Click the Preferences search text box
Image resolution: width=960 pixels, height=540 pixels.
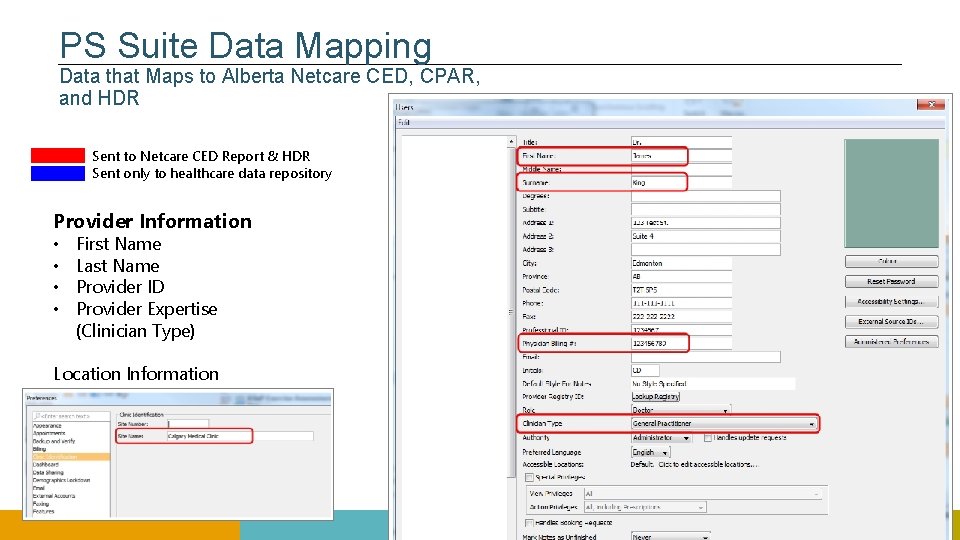71,416
